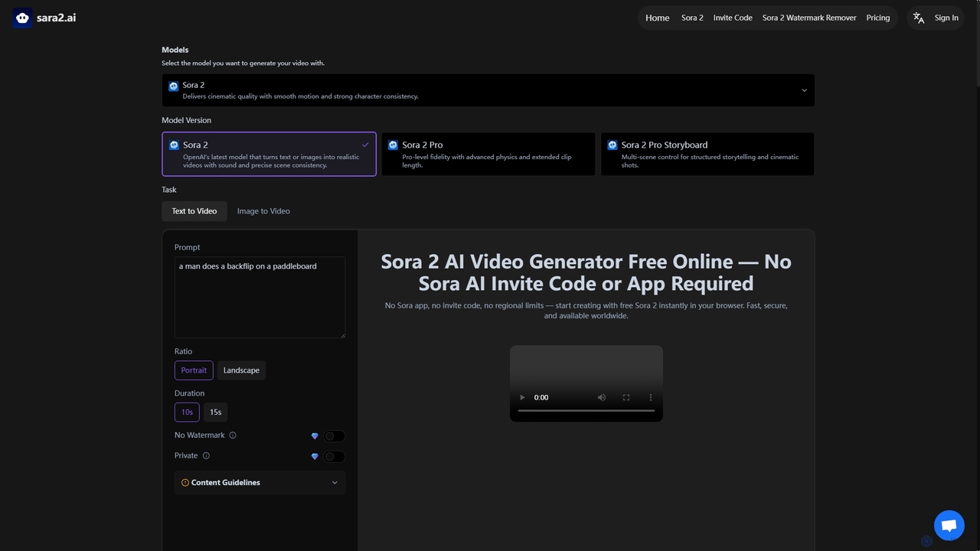Select Landscape ratio

point(241,370)
